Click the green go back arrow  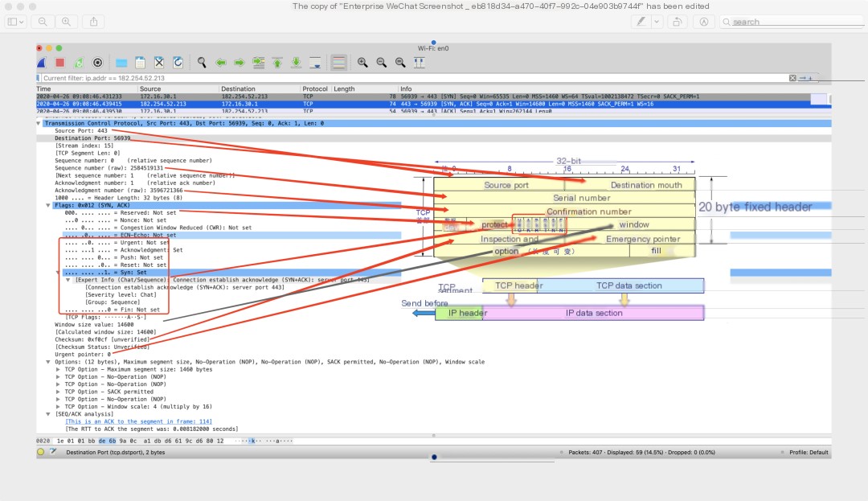click(x=221, y=63)
